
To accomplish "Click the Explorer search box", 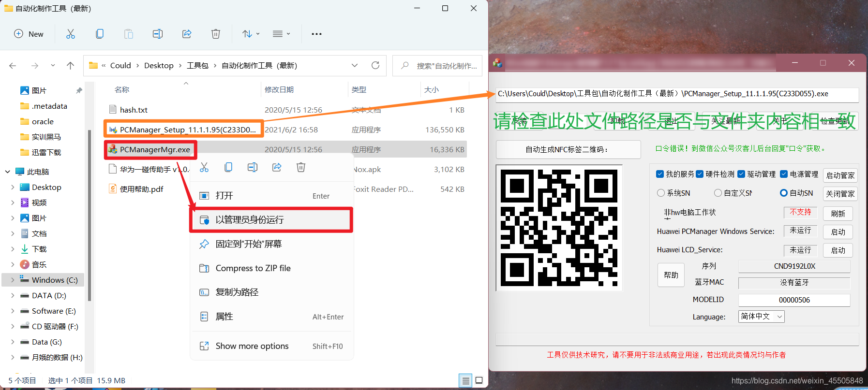I will pos(437,66).
